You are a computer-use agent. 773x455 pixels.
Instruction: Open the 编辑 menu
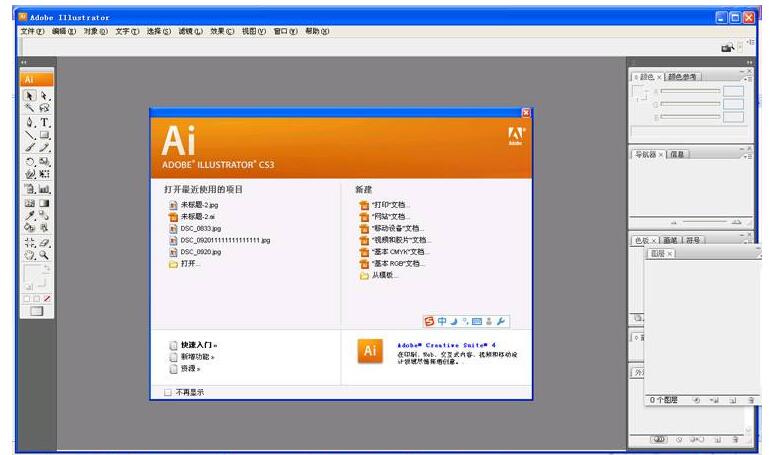pyautogui.click(x=64, y=31)
